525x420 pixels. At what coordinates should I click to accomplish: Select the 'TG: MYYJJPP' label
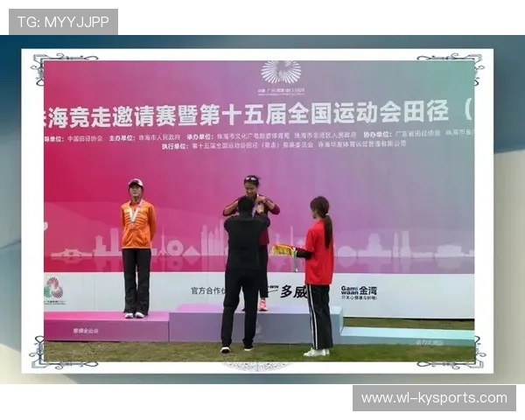[63, 22]
